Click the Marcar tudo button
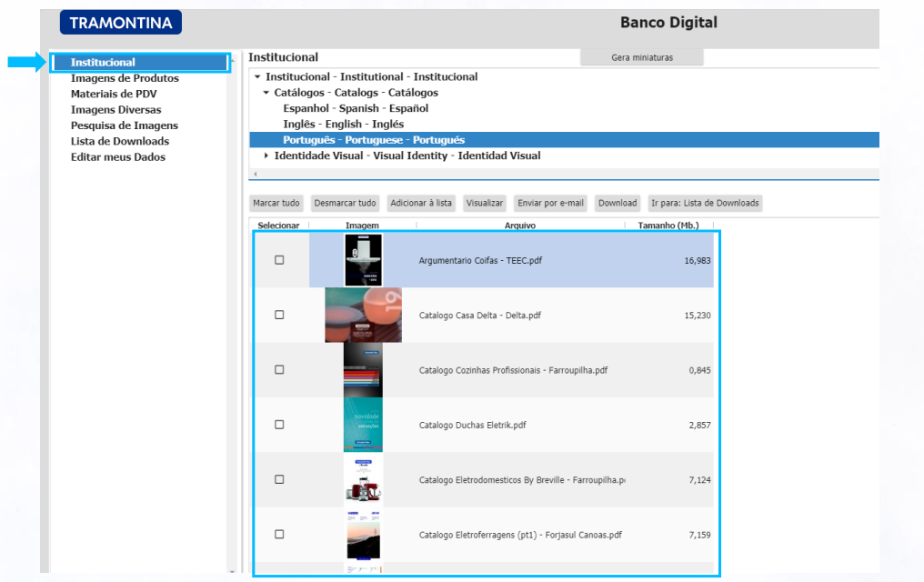The width and height of the screenshot is (924, 582). coord(276,203)
